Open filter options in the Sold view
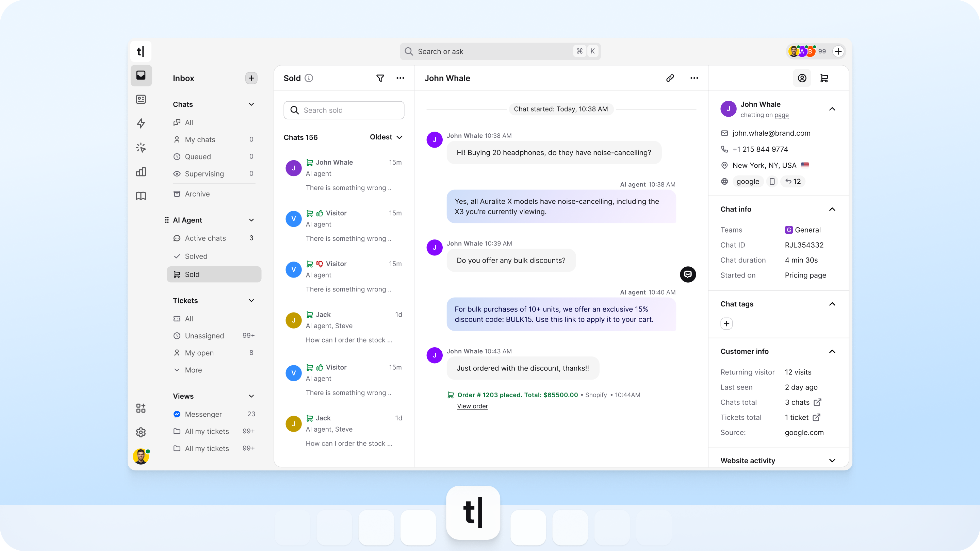980x551 pixels. pyautogui.click(x=380, y=78)
